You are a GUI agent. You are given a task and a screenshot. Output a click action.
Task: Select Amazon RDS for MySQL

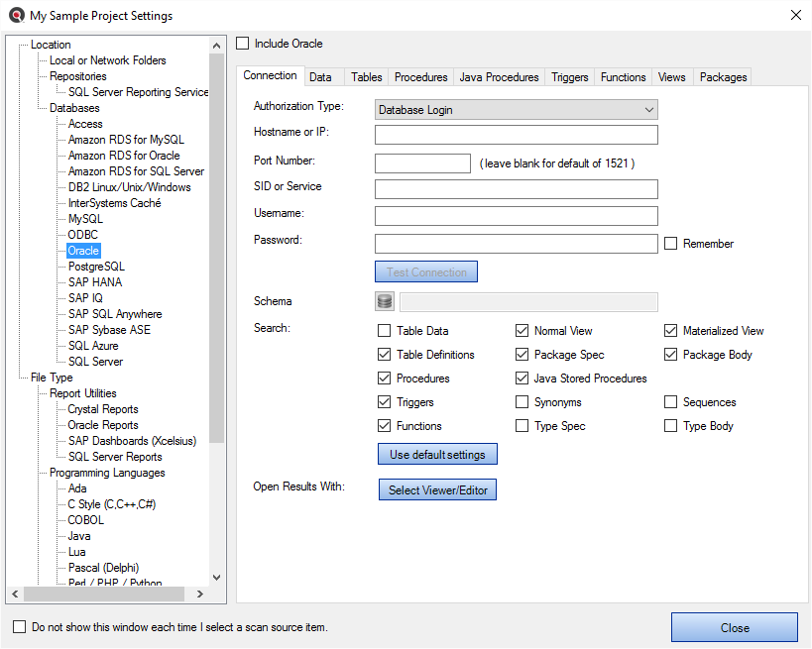[x=126, y=140]
